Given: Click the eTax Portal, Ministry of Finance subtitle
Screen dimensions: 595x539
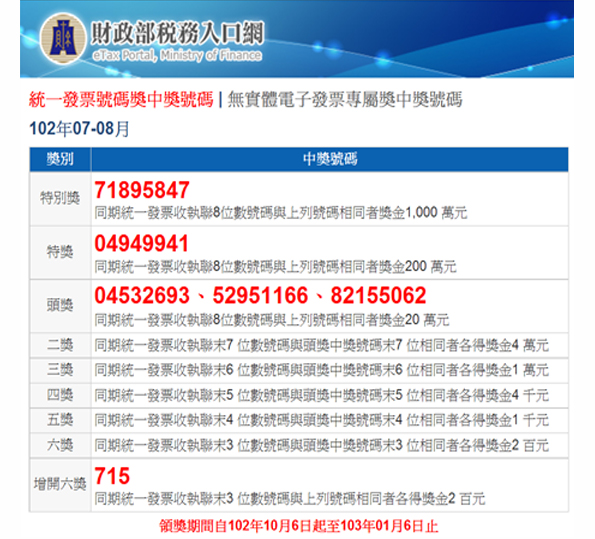Looking at the screenshot, I should coord(177,55).
